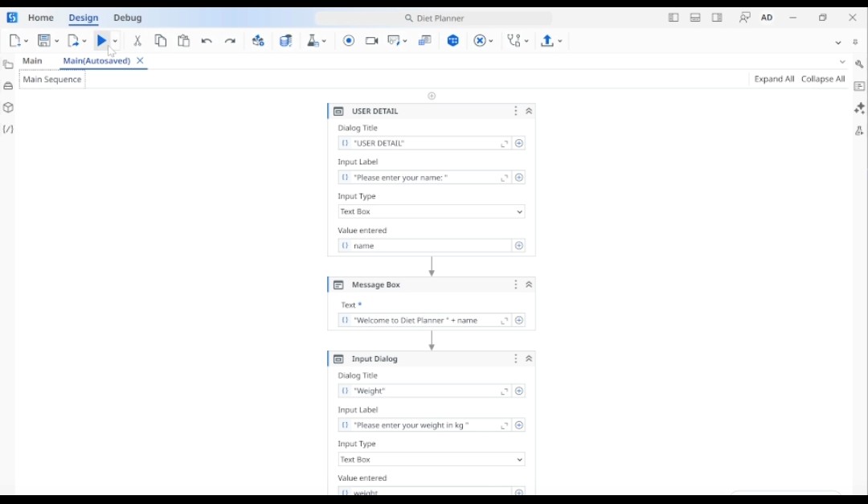Switch to the Main tab

click(x=32, y=61)
